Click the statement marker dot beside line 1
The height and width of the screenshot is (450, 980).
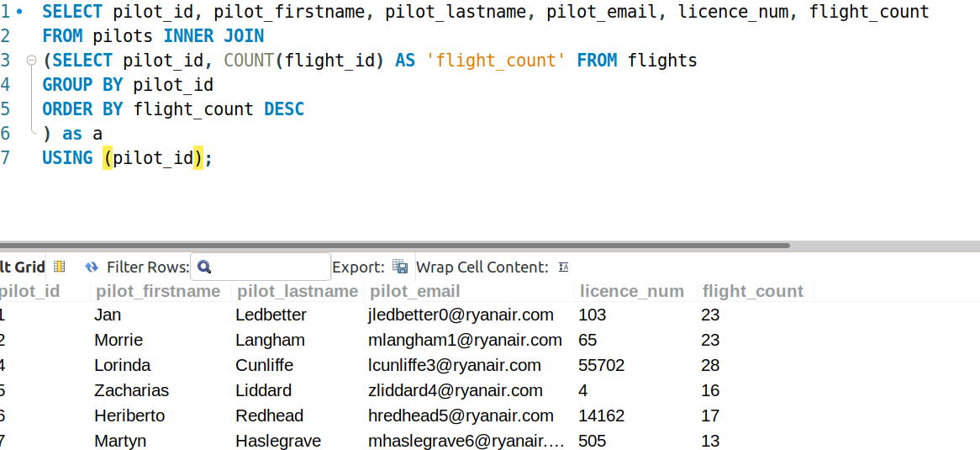pos(19,11)
